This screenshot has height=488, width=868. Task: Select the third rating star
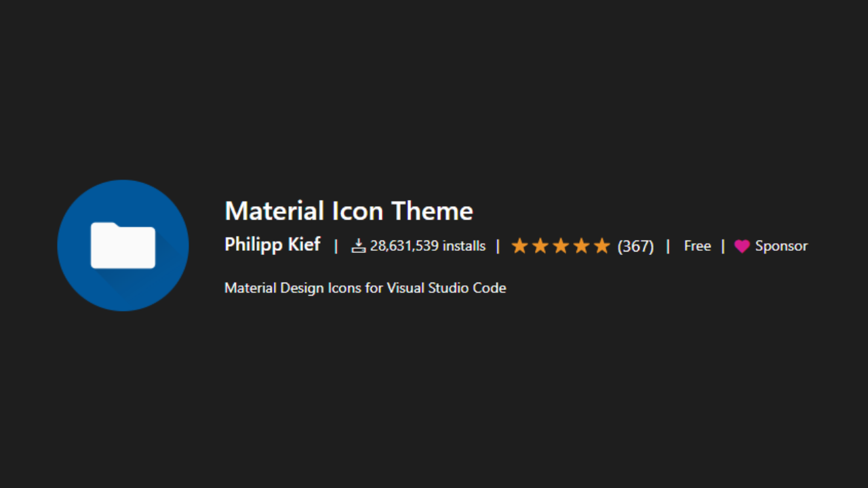[x=561, y=246]
